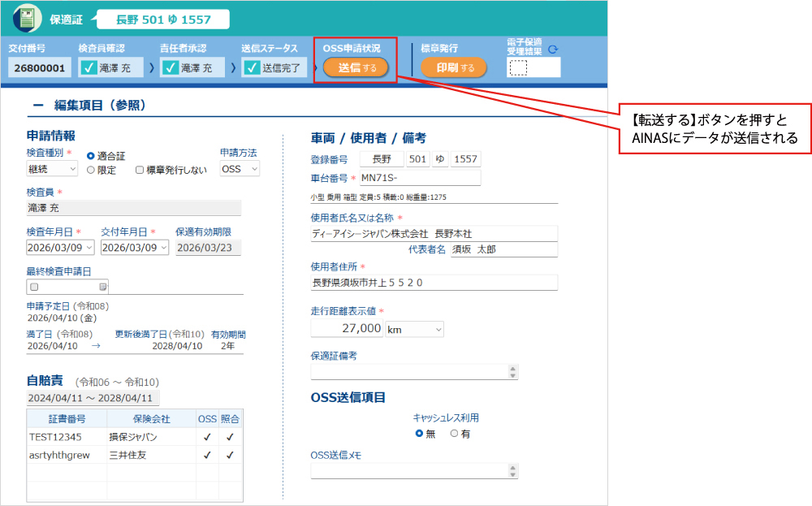
Task: Click the 検査員確認 checkmark icon
Action: click(89, 68)
